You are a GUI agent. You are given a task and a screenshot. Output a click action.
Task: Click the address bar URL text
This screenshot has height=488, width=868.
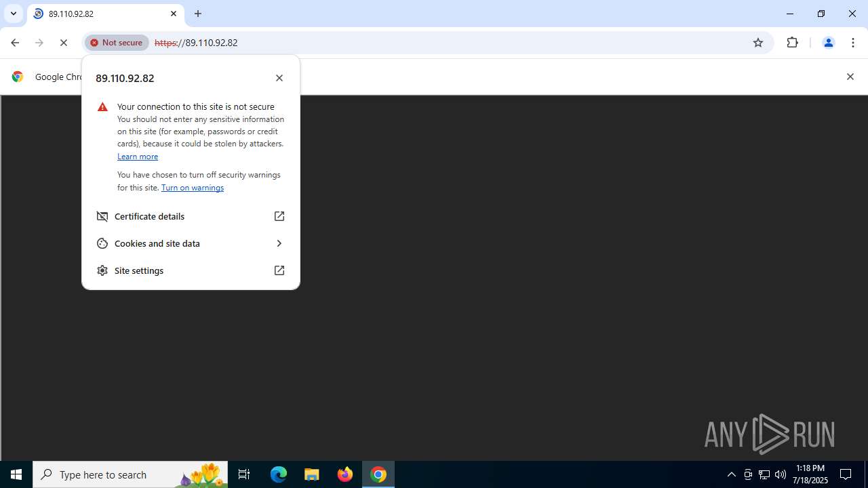(196, 43)
